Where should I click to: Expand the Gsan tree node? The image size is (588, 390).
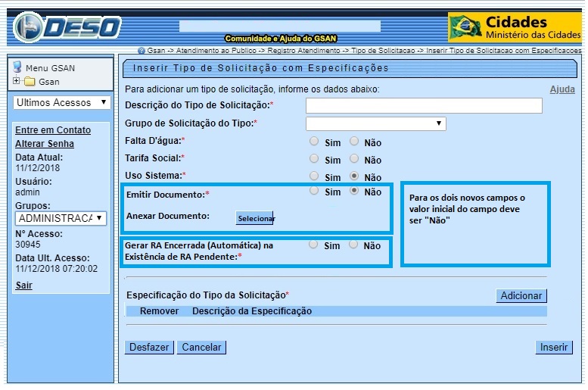16,81
